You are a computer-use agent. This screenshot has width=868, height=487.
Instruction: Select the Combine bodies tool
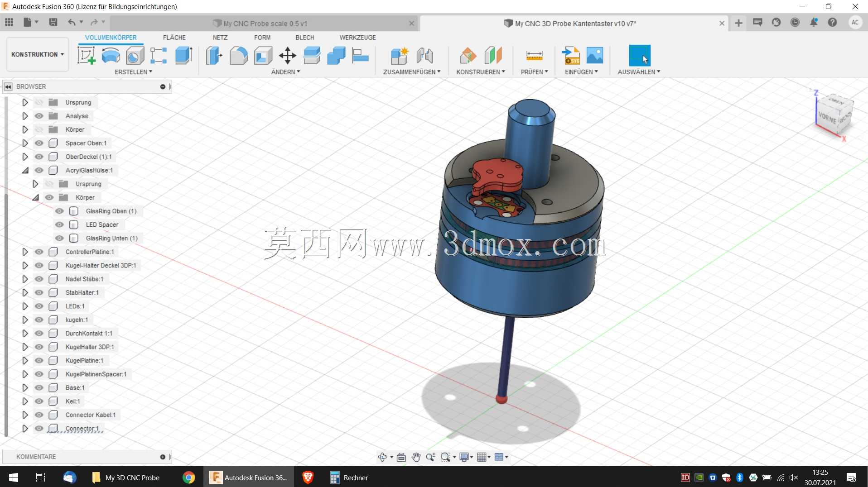point(336,56)
